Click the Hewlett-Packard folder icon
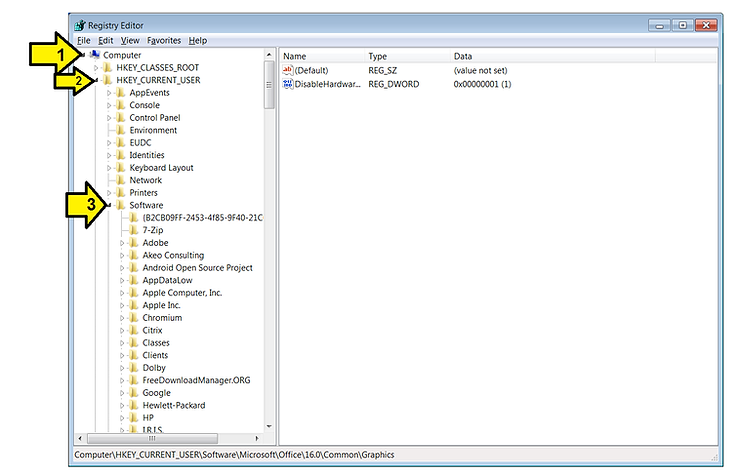This screenshot has width=740, height=476. coord(135,405)
